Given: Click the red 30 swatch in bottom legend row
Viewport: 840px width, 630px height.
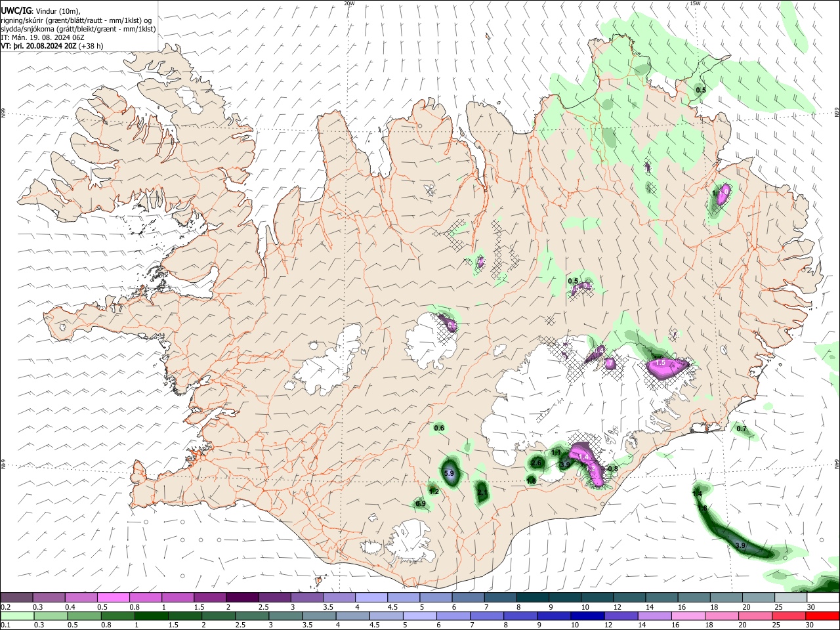Looking at the screenshot, I should [823, 616].
